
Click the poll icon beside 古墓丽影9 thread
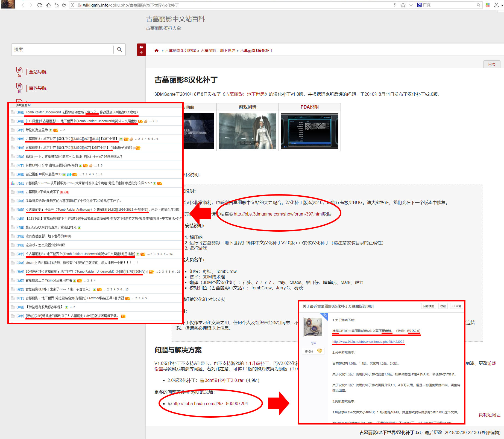pyautogui.click(x=13, y=183)
